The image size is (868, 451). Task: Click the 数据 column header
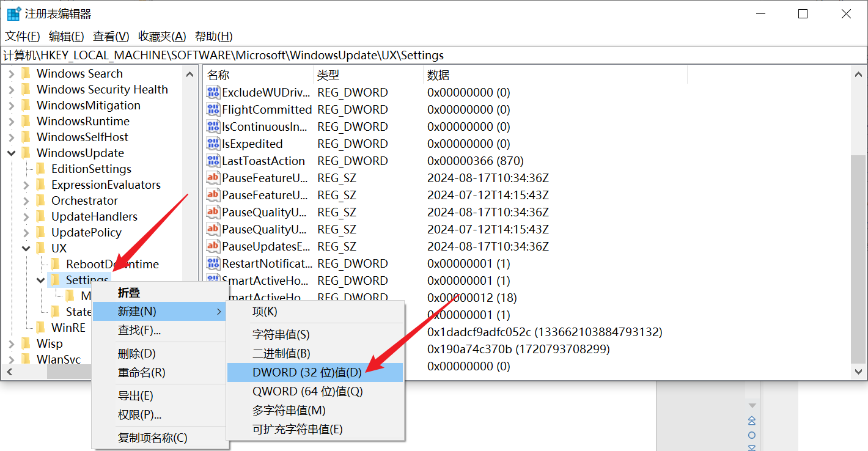[555, 75]
